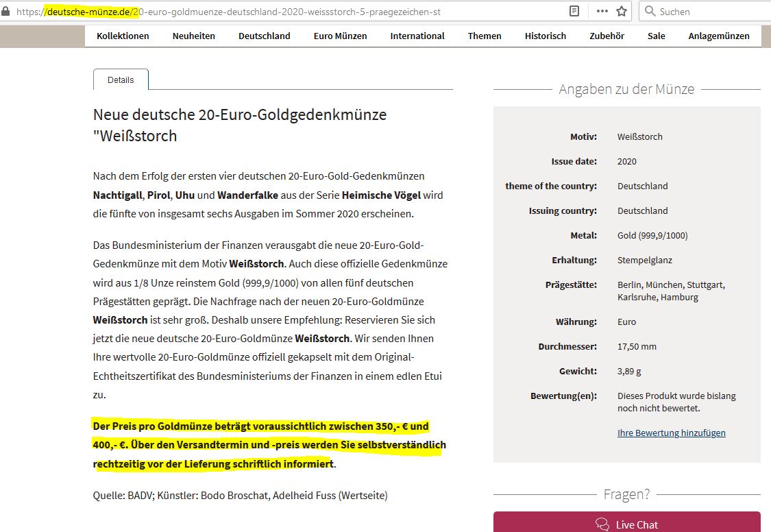Open the Zubehör menu item
Viewport: 771px width, 532px height.
click(x=607, y=36)
